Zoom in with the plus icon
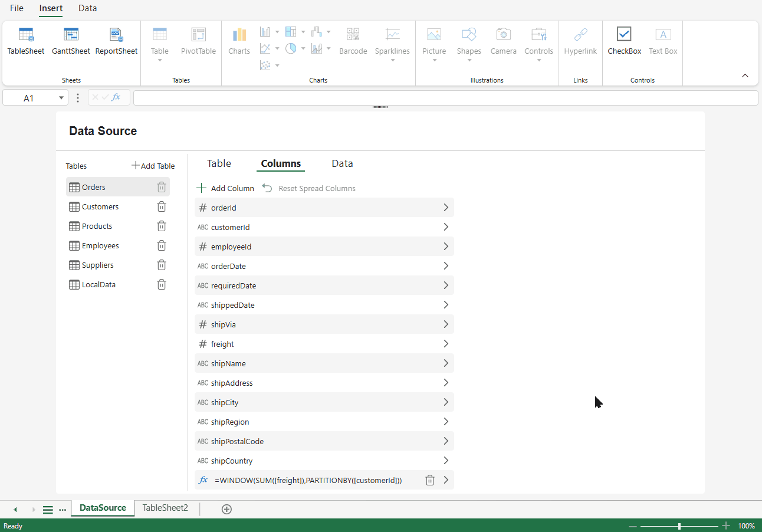This screenshot has height=532, width=762. [726, 526]
